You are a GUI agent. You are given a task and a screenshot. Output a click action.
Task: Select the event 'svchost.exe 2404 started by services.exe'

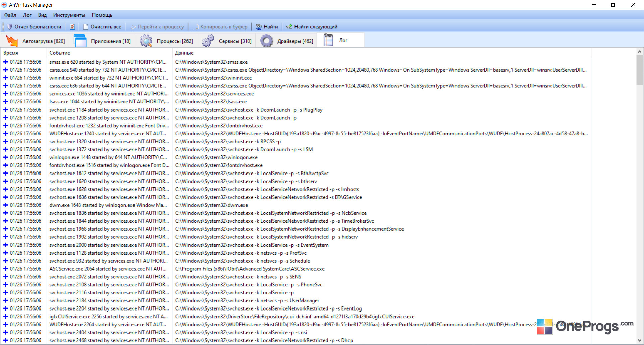click(x=109, y=333)
